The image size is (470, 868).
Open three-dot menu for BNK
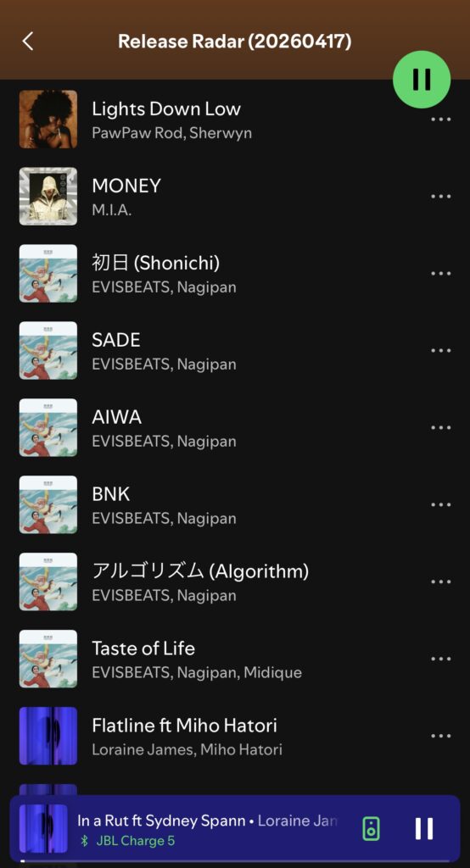click(440, 504)
